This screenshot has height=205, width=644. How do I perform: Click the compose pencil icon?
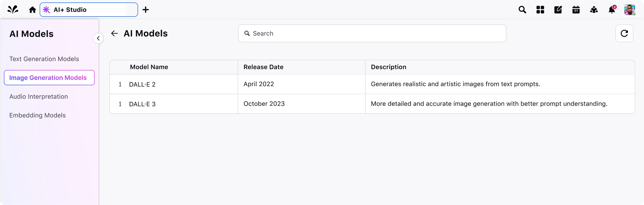[558, 10]
